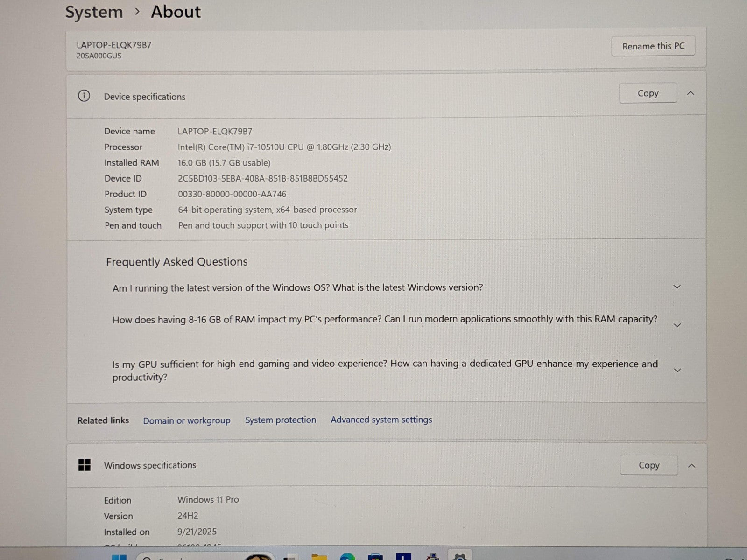Image resolution: width=747 pixels, height=560 pixels.
Task: Open the Start menu from taskbar
Action: [120, 557]
